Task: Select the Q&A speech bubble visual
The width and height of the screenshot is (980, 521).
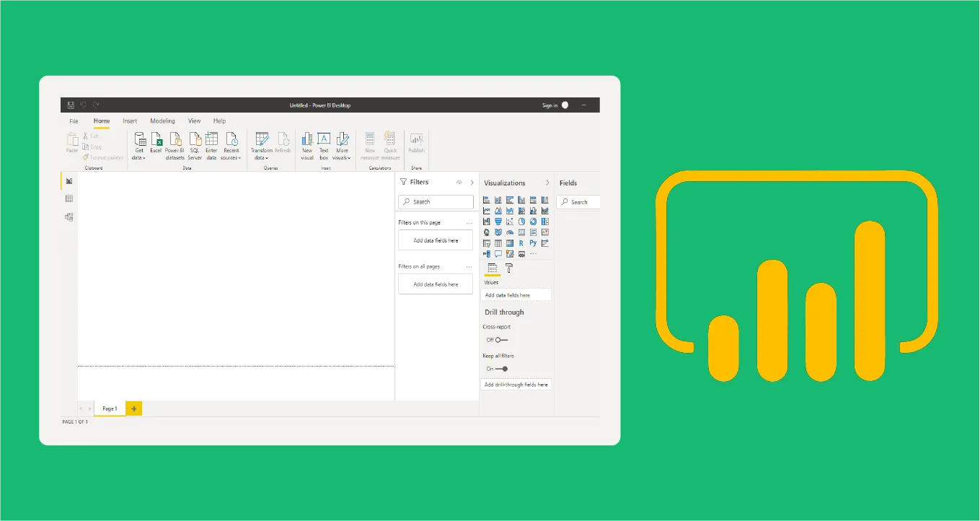Action: click(498, 253)
